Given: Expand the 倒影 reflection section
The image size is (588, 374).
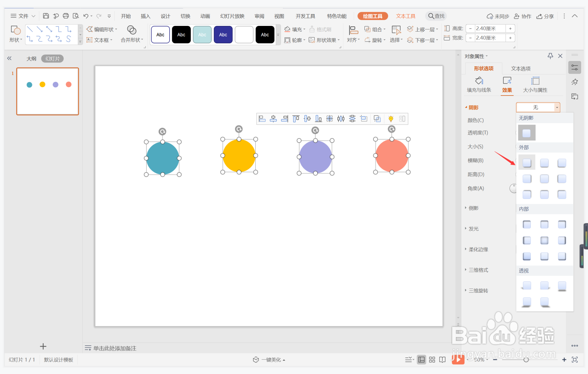Looking at the screenshot, I should tap(474, 208).
